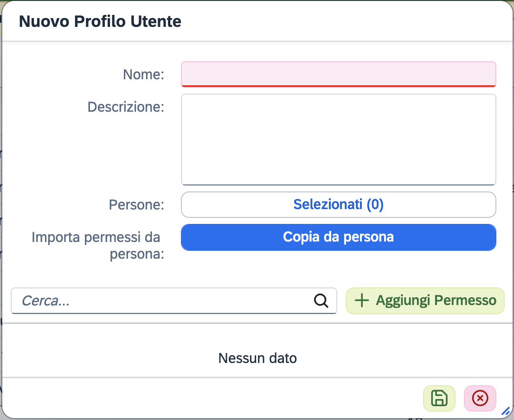Click the Descrizione: field label
The width and height of the screenshot is (514, 420).
(x=126, y=107)
